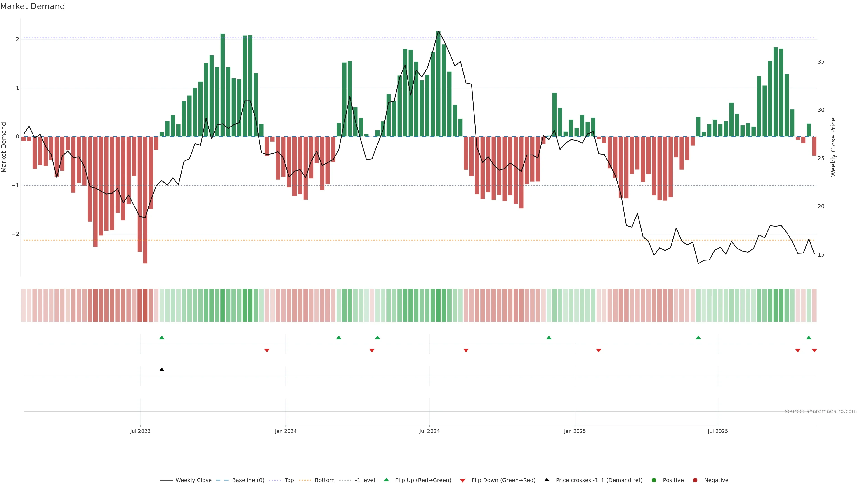
Task: Click the Jul 2025 x-axis label
Action: pos(718,431)
